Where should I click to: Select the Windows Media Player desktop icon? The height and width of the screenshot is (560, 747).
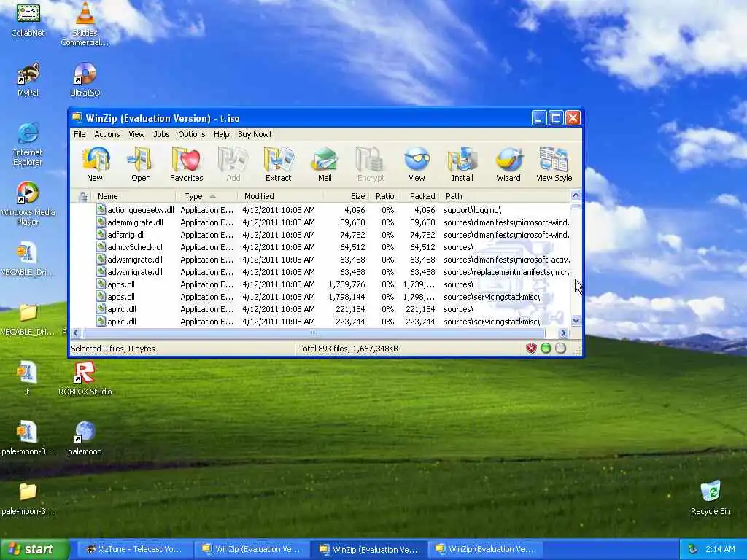(x=28, y=204)
